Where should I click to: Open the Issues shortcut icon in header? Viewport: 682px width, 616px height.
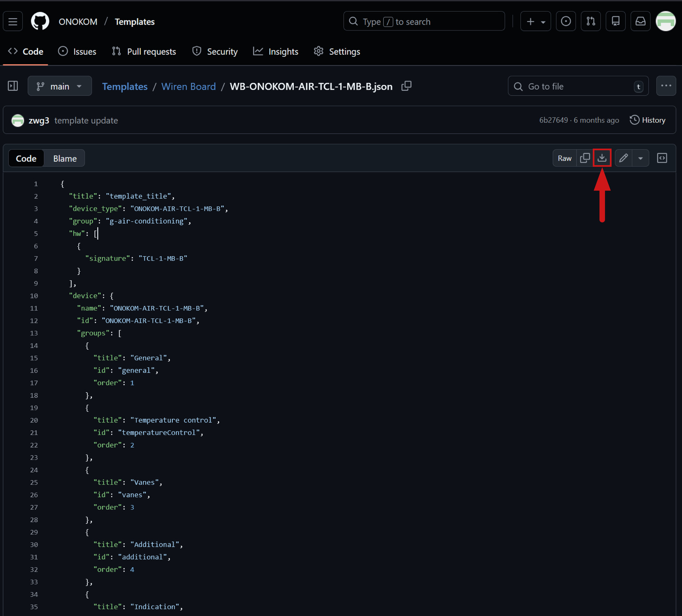(566, 21)
